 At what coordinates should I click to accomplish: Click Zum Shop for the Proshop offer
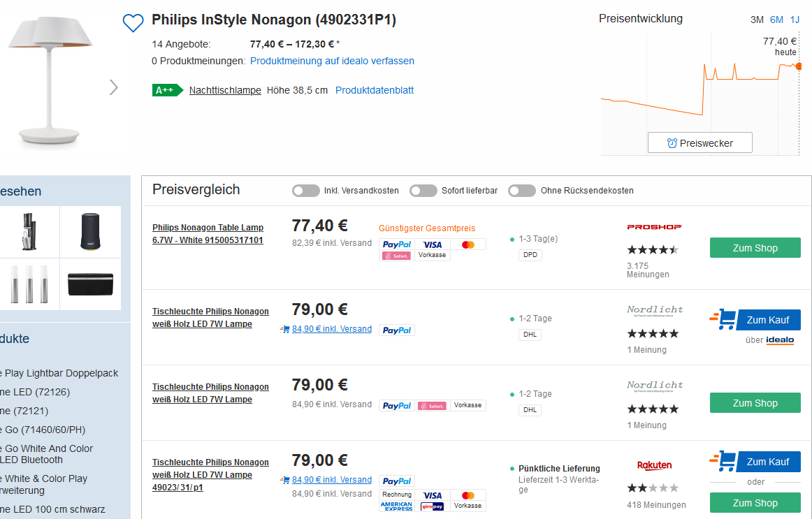pos(755,248)
